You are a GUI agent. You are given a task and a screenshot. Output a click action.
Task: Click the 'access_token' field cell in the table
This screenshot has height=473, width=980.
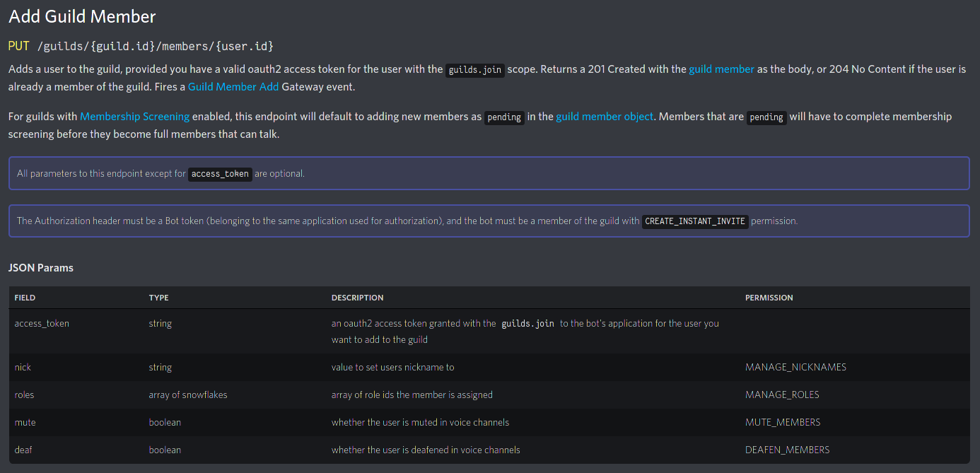(42, 323)
